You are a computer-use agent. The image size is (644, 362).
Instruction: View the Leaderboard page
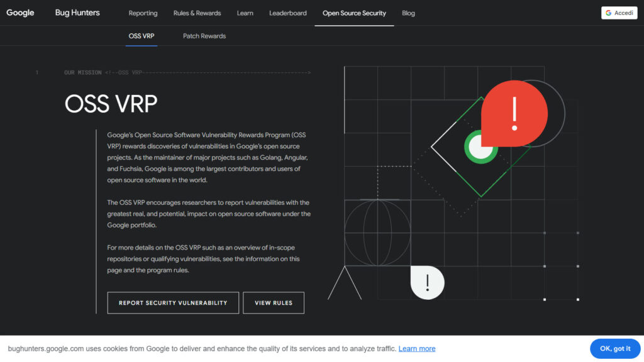click(x=288, y=13)
